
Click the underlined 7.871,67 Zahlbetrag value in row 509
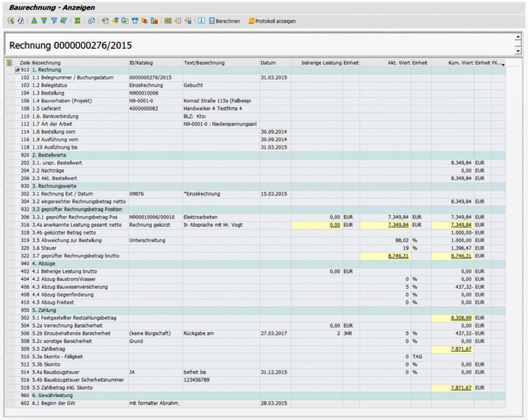462,349
